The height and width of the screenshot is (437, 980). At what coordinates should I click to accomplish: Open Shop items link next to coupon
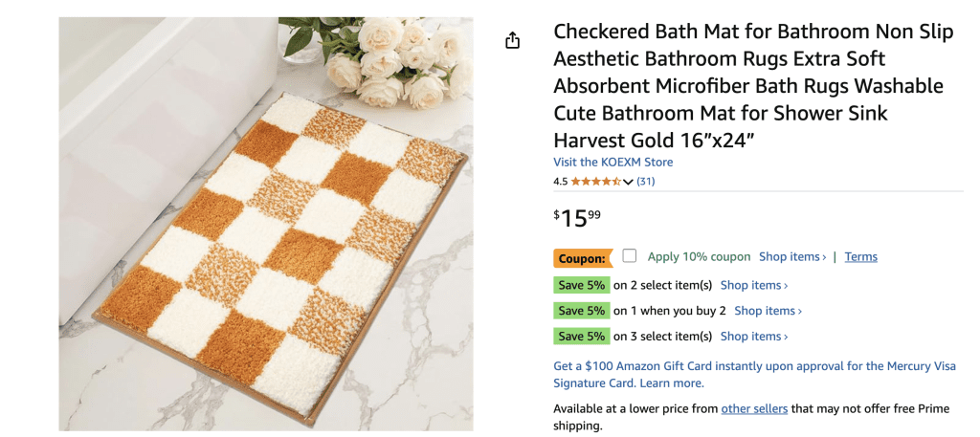[792, 256]
